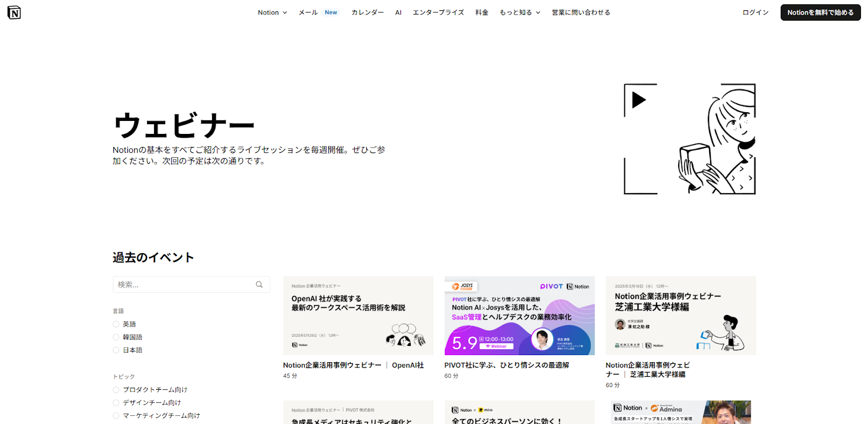Image resolution: width=868 pixels, height=424 pixels.
Task: Open the PIVOT株式会社 security webinar thumbnail
Action: coord(358,413)
